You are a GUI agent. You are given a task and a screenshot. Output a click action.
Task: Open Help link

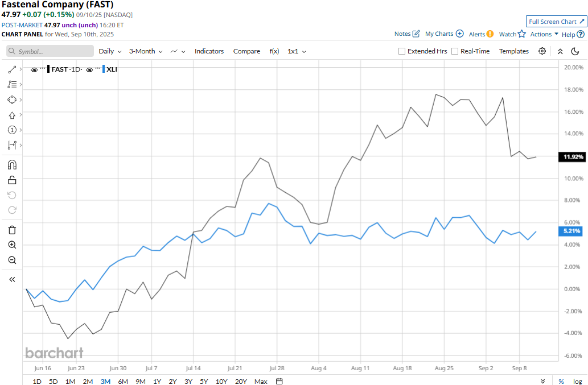[573, 35]
